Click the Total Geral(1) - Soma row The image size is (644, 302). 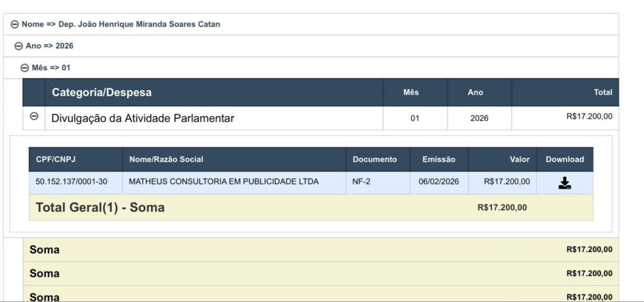tap(100, 207)
